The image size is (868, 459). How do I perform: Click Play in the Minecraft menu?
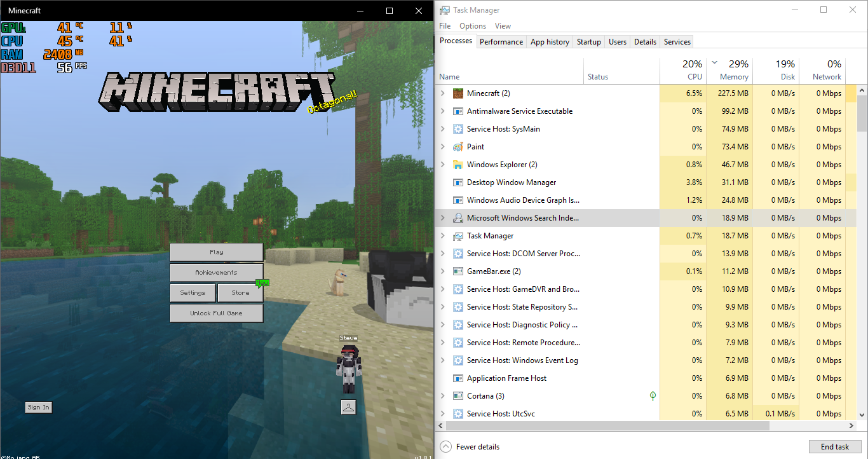coord(217,252)
